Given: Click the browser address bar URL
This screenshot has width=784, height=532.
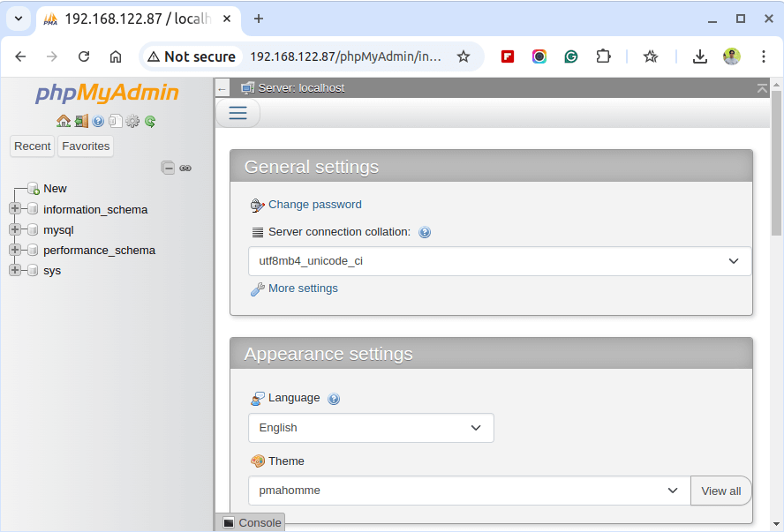Looking at the screenshot, I should tap(345, 56).
